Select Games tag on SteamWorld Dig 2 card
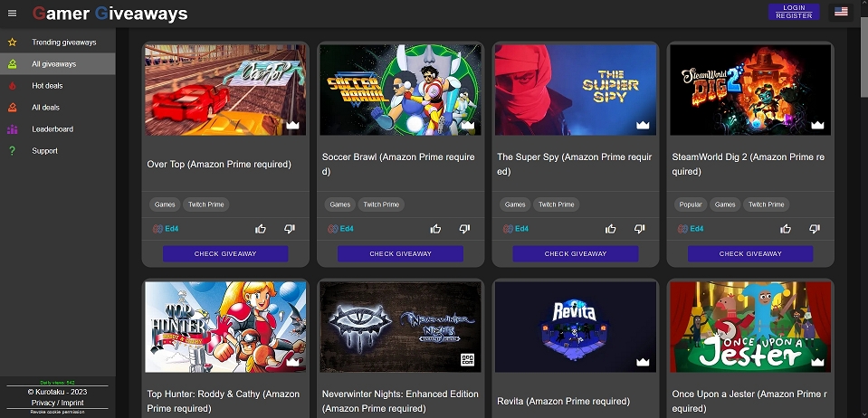Screen dimensions: 868x418 click(x=725, y=204)
